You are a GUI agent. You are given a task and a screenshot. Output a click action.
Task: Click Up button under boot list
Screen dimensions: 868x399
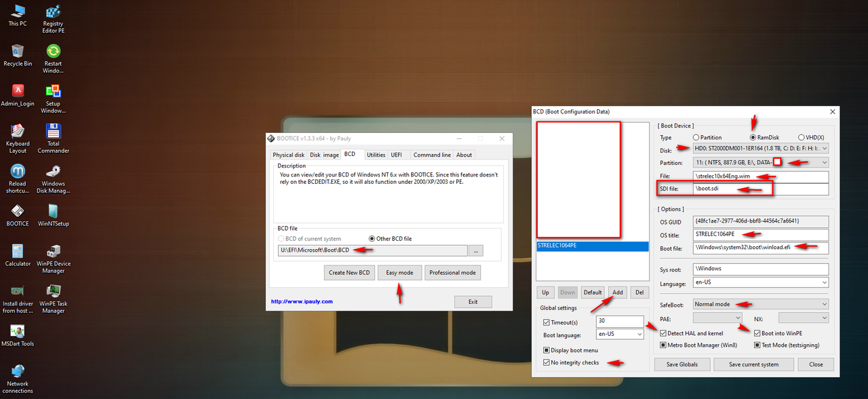pyautogui.click(x=545, y=292)
